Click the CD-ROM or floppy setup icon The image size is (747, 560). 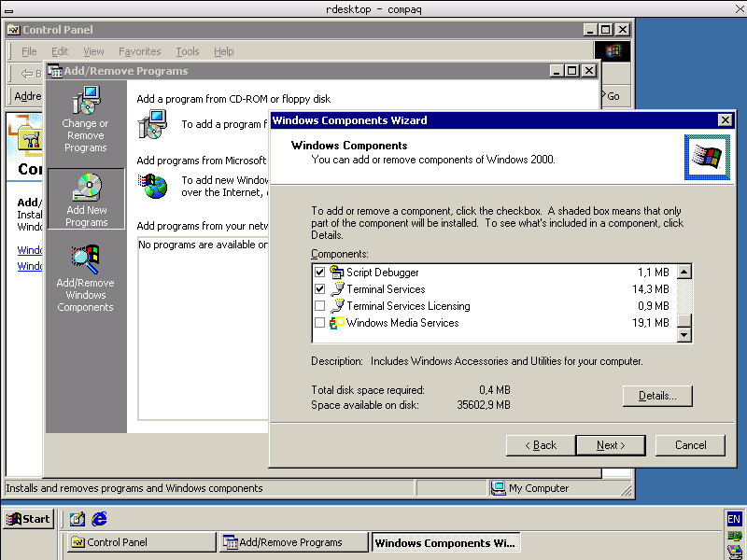(x=152, y=124)
